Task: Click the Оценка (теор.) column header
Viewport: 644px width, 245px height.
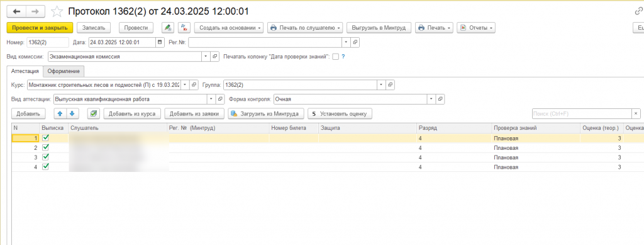Action: pos(602,128)
